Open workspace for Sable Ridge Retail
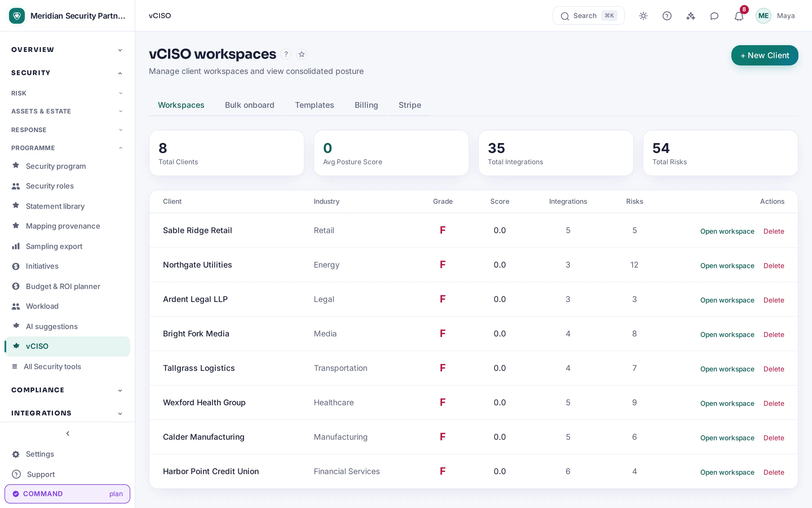 [727, 231]
